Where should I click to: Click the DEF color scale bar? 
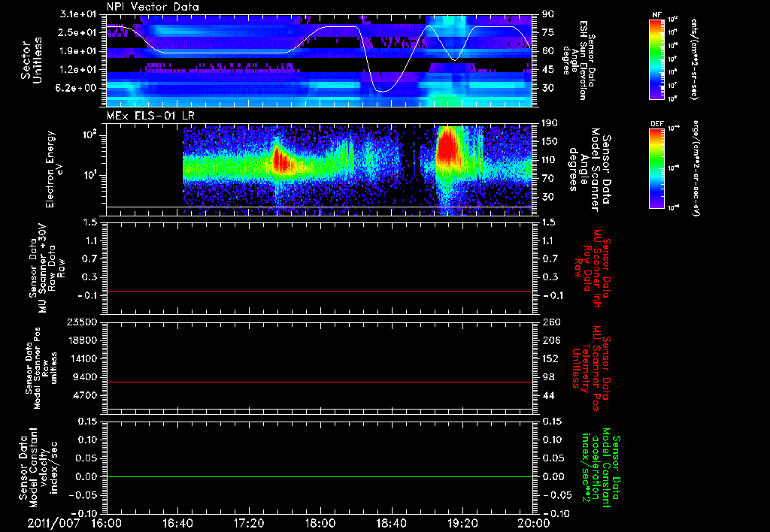pos(656,168)
